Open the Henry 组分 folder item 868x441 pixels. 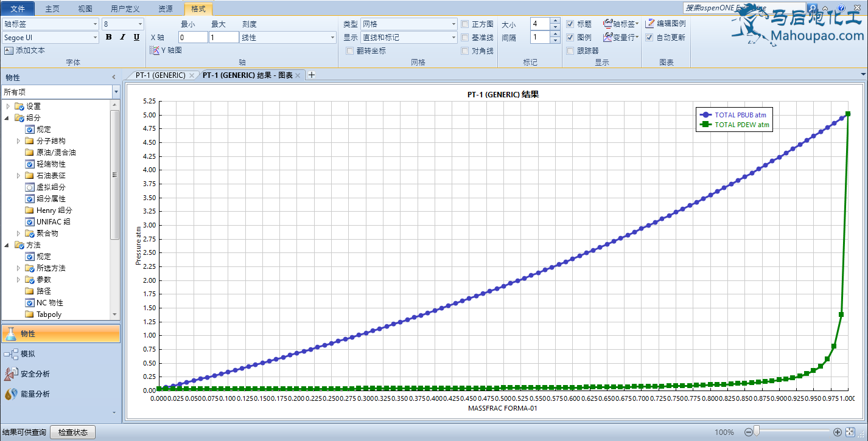pos(54,210)
